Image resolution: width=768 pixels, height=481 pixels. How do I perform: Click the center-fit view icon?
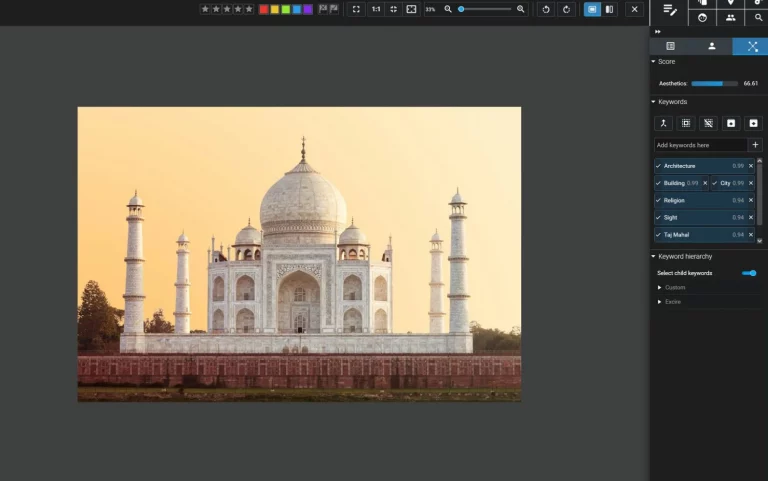point(393,9)
